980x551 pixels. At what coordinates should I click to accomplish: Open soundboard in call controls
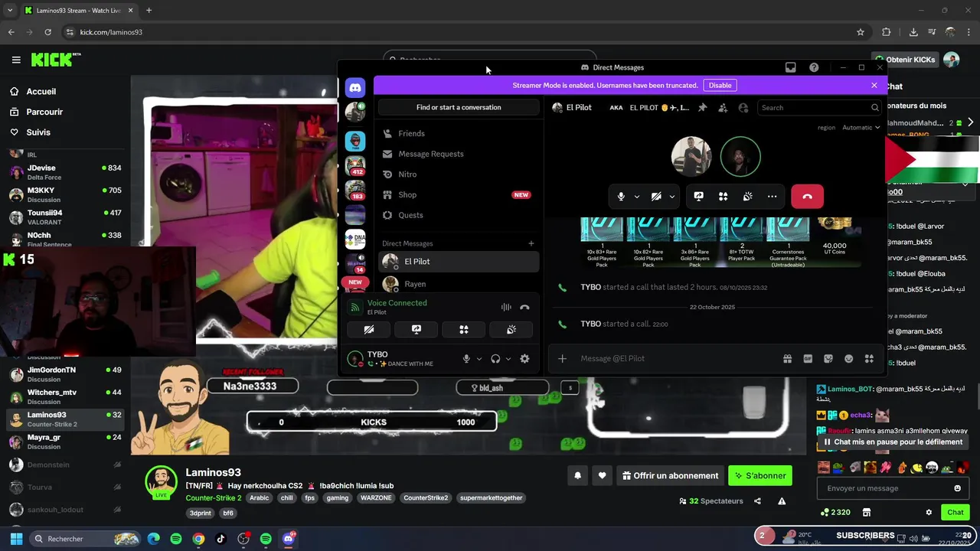click(747, 197)
